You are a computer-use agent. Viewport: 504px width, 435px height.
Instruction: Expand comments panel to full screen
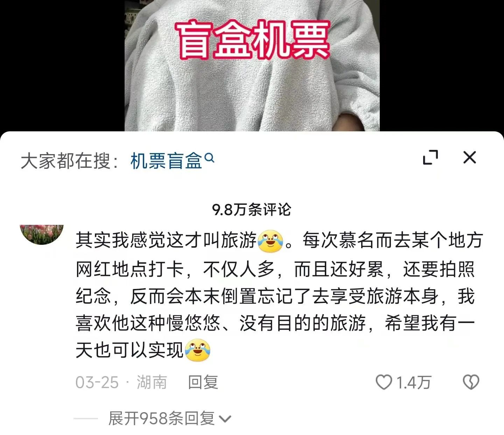[430, 157]
